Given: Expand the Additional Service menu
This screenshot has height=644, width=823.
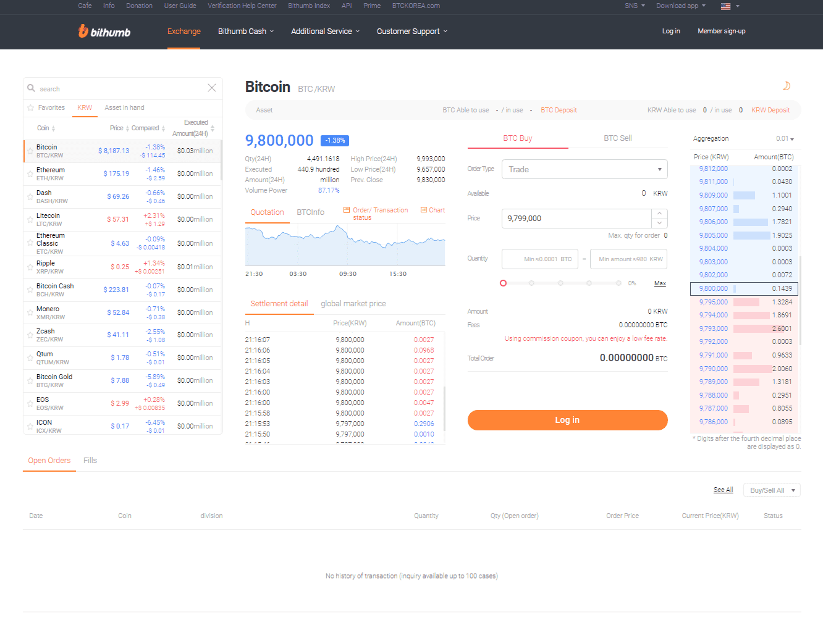Looking at the screenshot, I should 325,31.
